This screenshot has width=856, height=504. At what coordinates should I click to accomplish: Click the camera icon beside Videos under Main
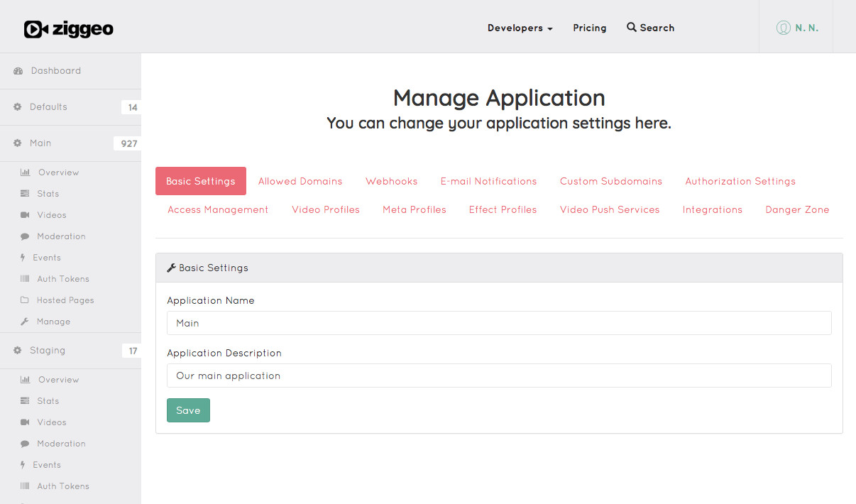25,214
